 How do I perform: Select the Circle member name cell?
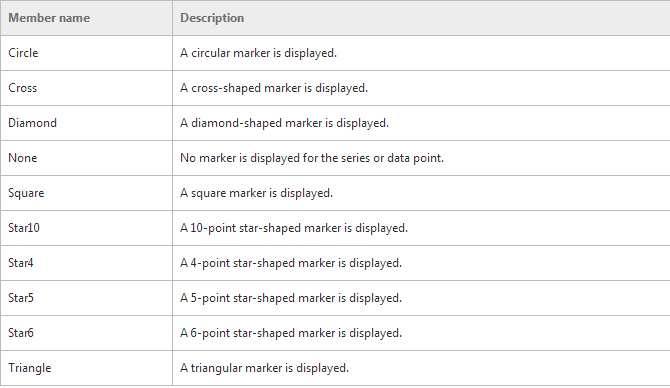point(86,53)
